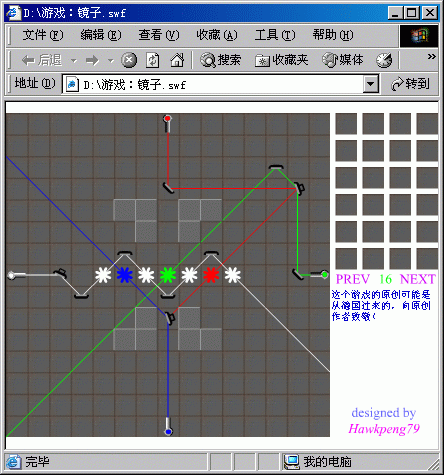This screenshot has height=475, width=444.
Task: Click the 地址(D) address label
Action: (x=35, y=83)
